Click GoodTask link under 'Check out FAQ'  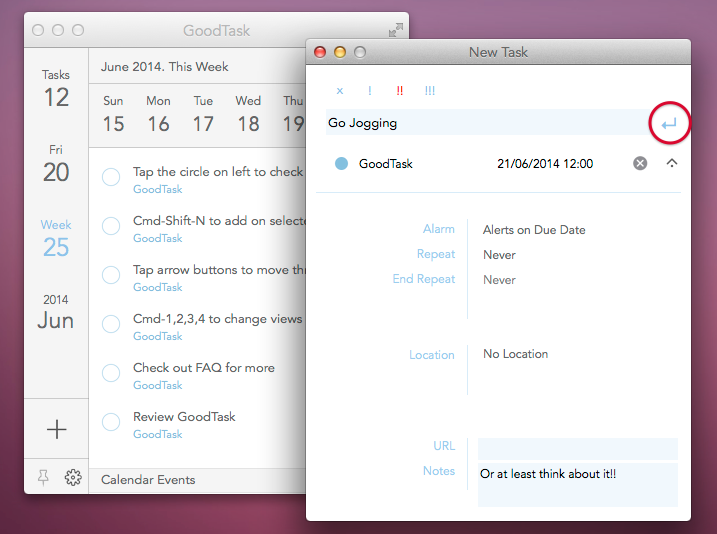click(158, 385)
